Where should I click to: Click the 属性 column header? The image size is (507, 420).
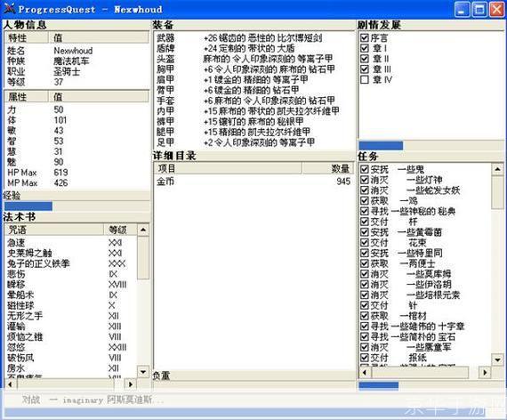[27, 96]
